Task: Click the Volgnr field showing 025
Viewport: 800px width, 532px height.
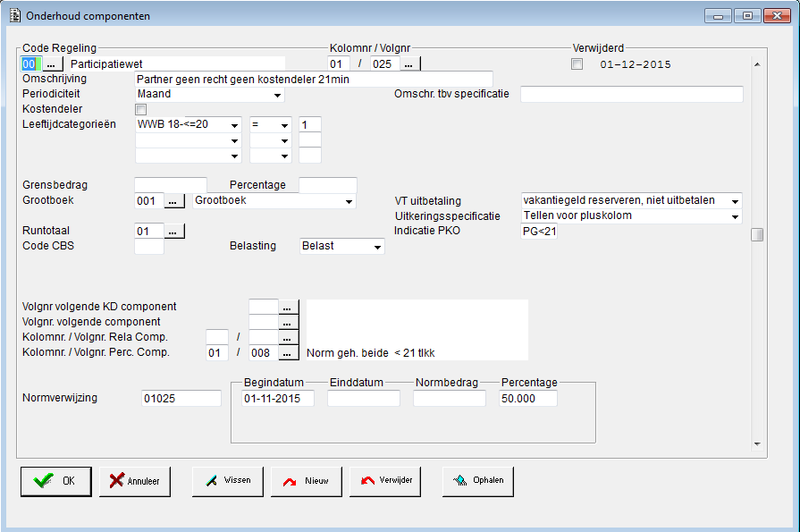Action: pyautogui.click(x=385, y=64)
